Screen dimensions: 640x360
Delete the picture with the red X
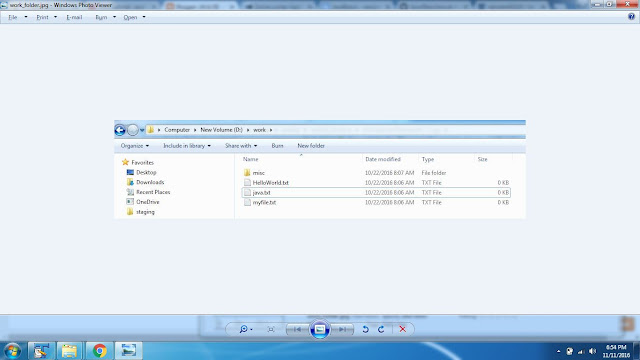click(x=402, y=329)
